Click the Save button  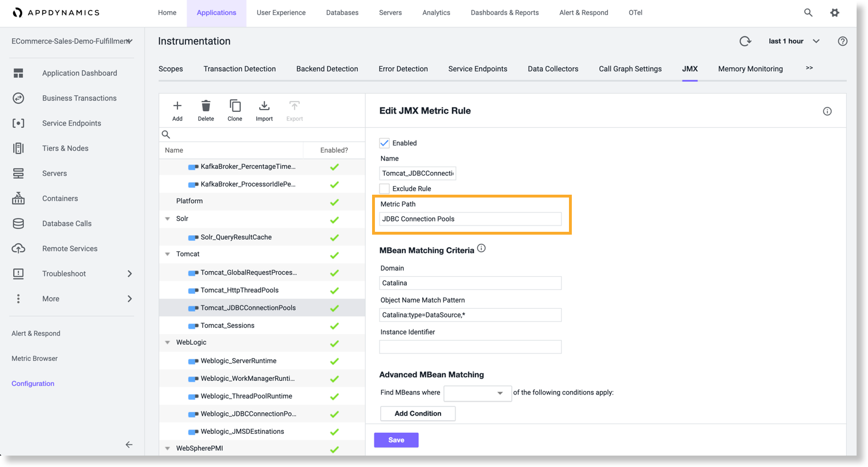[396, 440]
